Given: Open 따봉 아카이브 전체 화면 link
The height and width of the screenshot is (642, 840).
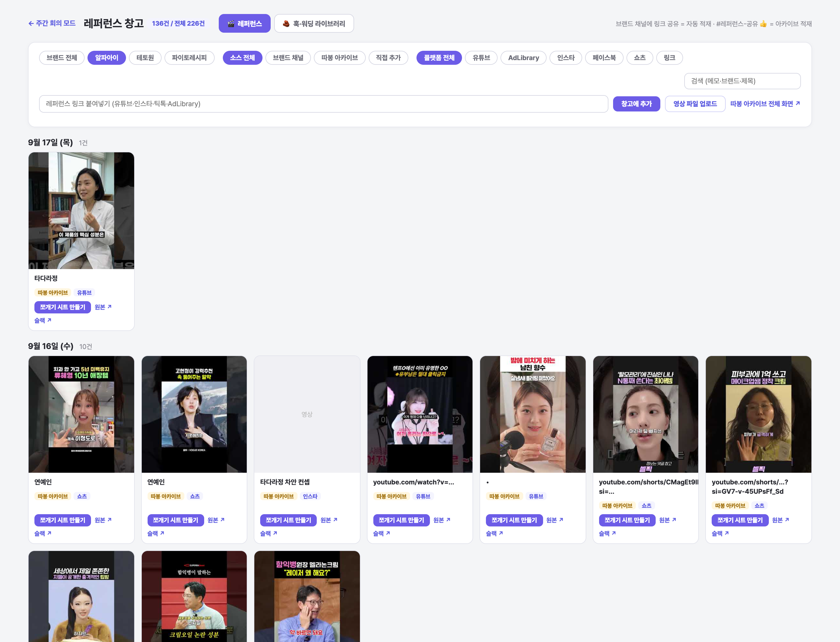Looking at the screenshot, I should coord(765,104).
